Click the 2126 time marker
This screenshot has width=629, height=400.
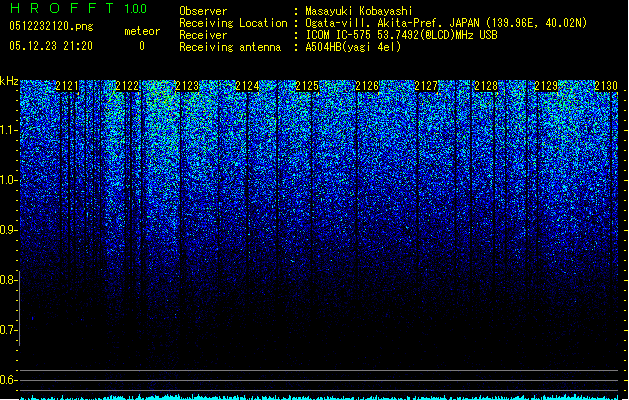point(367,86)
